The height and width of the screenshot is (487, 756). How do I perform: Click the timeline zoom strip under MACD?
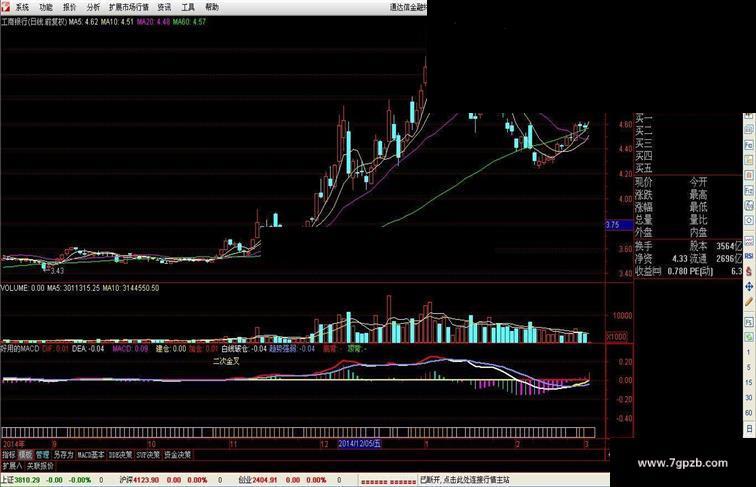click(298, 432)
